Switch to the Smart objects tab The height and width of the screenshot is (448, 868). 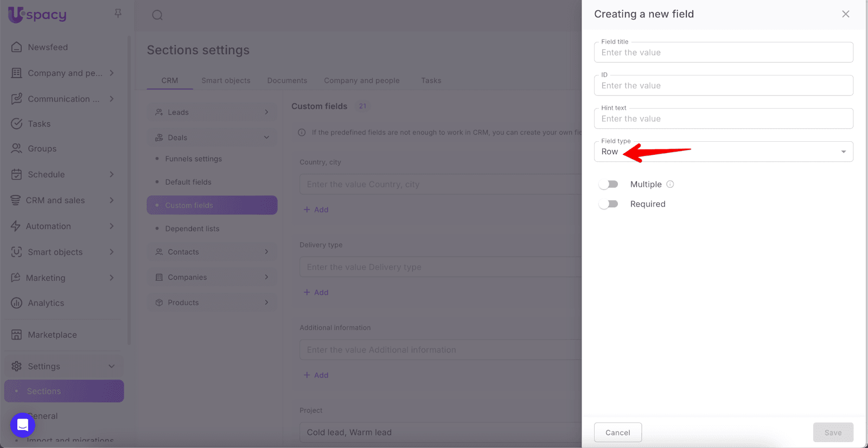[226, 80]
